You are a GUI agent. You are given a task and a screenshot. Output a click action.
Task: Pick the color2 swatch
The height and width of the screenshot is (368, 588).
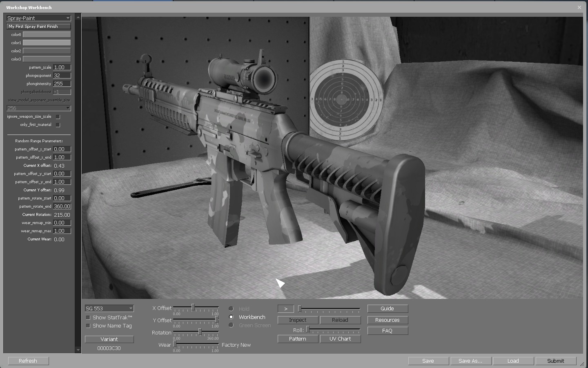47,51
